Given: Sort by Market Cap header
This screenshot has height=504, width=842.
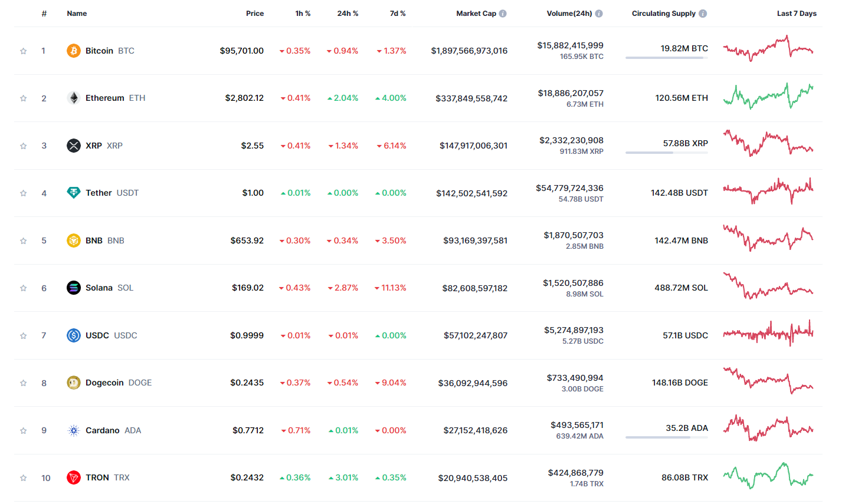Looking at the screenshot, I should pyautogui.click(x=476, y=14).
